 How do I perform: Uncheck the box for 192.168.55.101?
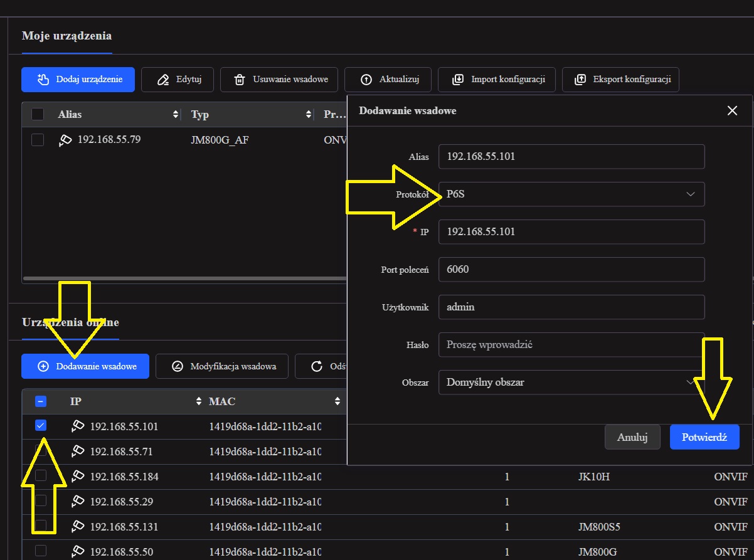click(41, 425)
